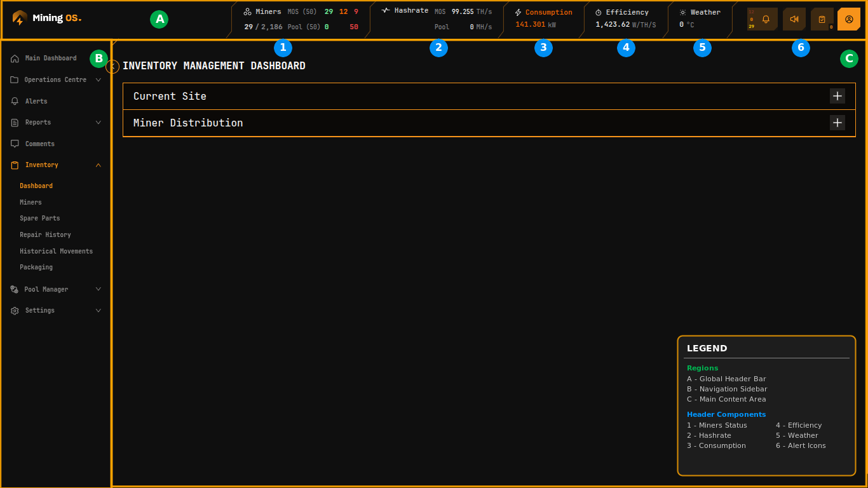
Task: Open the task clipboard icon
Action: 822,18
